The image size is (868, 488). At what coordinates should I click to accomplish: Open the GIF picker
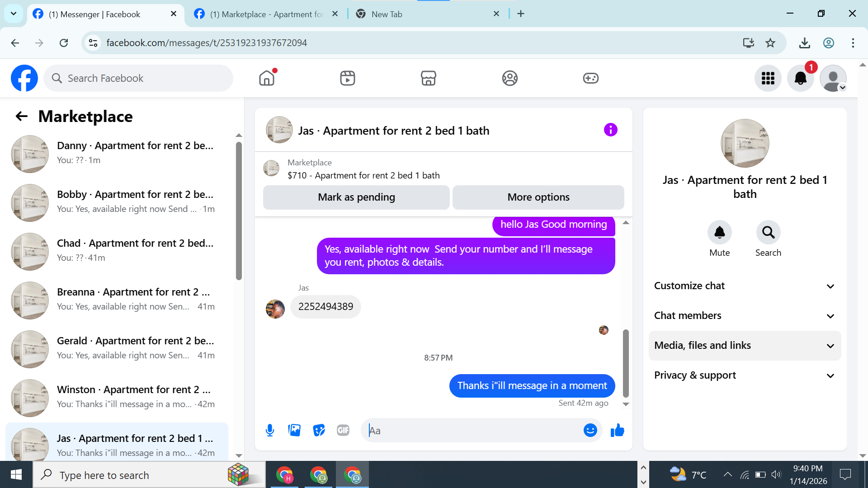pyautogui.click(x=343, y=430)
